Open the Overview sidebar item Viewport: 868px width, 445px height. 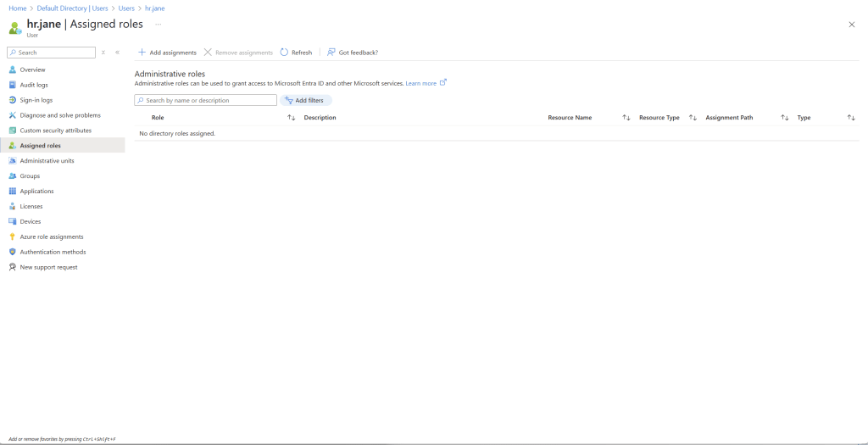[x=32, y=70]
